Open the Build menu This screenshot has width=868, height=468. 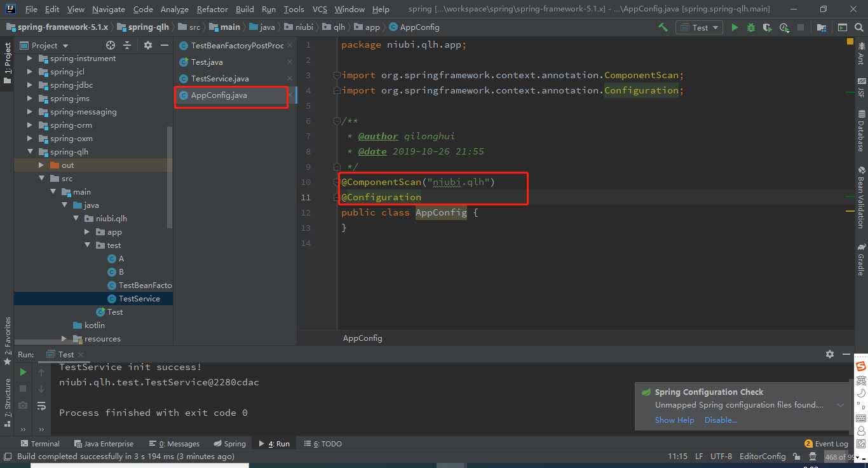[x=245, y=9]
